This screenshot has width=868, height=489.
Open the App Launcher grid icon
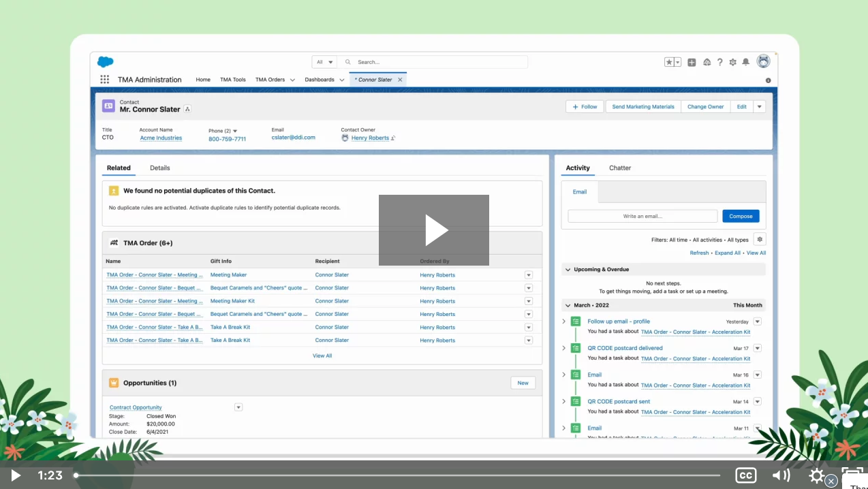point(104,79)
